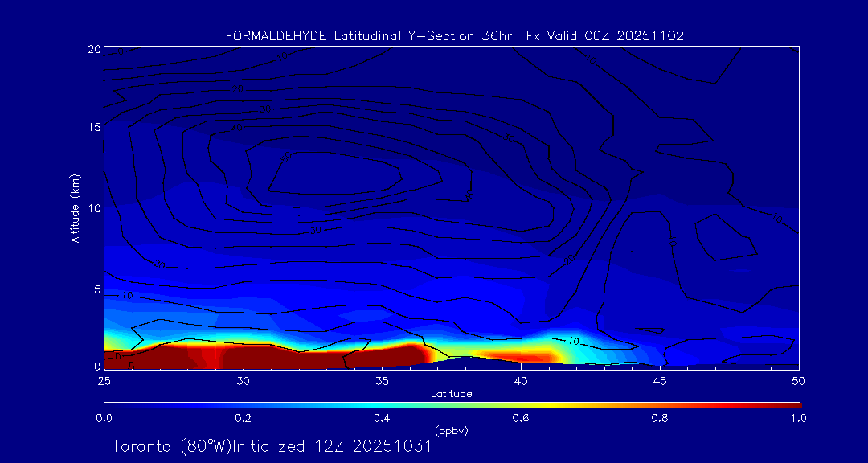868x463 pixels.
Task: Click the 0.0 colorbar scale label
Action: pos(104,418)
